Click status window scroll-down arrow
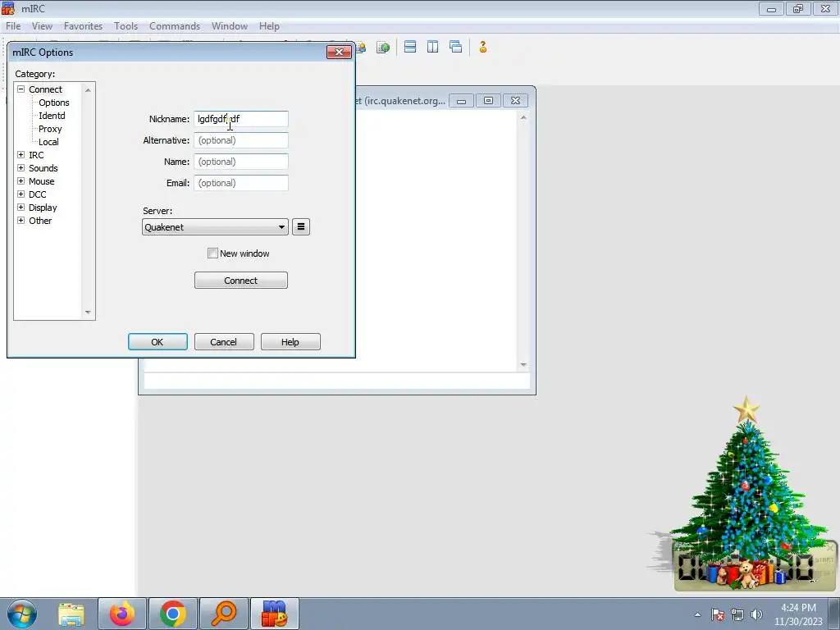840x630 pixels. (523, 365)
